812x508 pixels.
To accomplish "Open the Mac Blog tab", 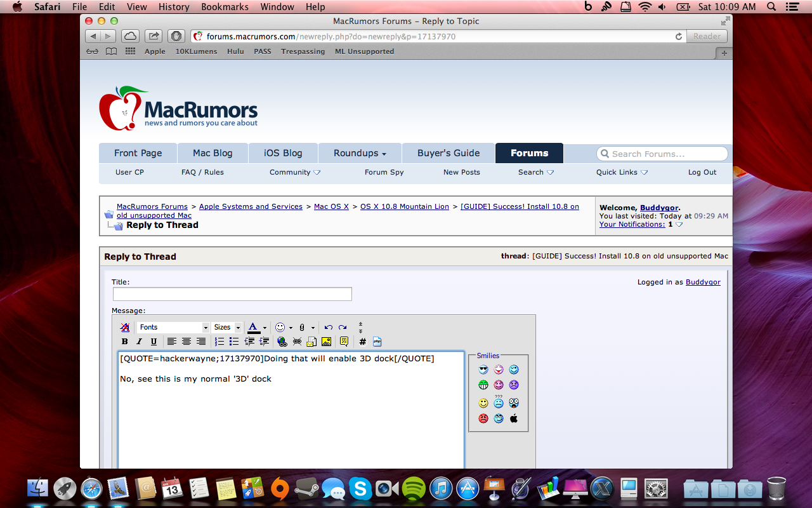I will tap(213, 153).
